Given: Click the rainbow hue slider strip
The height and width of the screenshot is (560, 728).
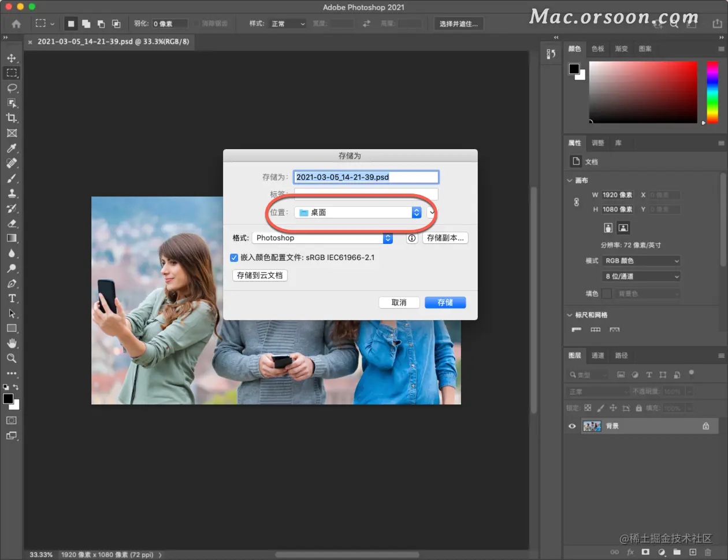Looking at the screenshot, I should (712, 92).
